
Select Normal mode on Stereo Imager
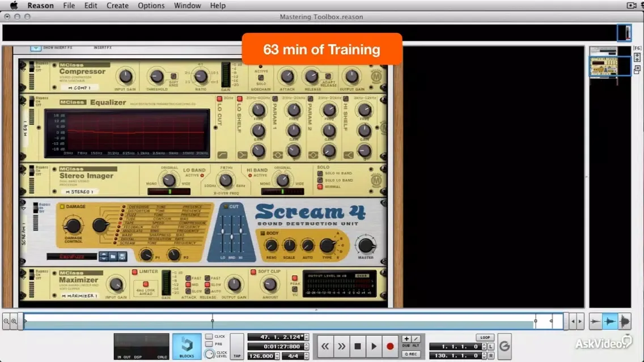[320, 187]
